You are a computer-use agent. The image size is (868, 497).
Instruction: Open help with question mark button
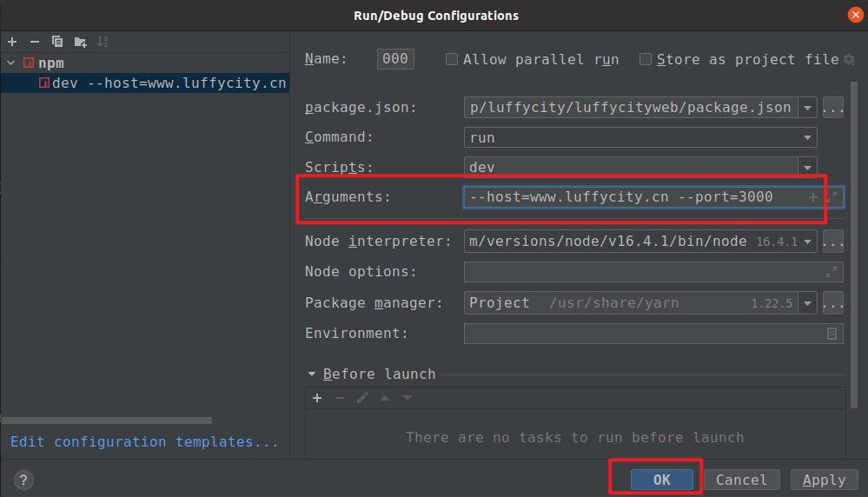click(x=23, y=480)
